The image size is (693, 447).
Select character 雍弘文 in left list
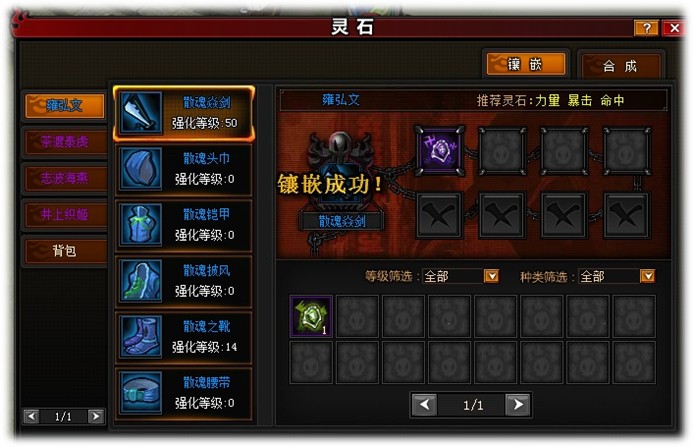65,106
